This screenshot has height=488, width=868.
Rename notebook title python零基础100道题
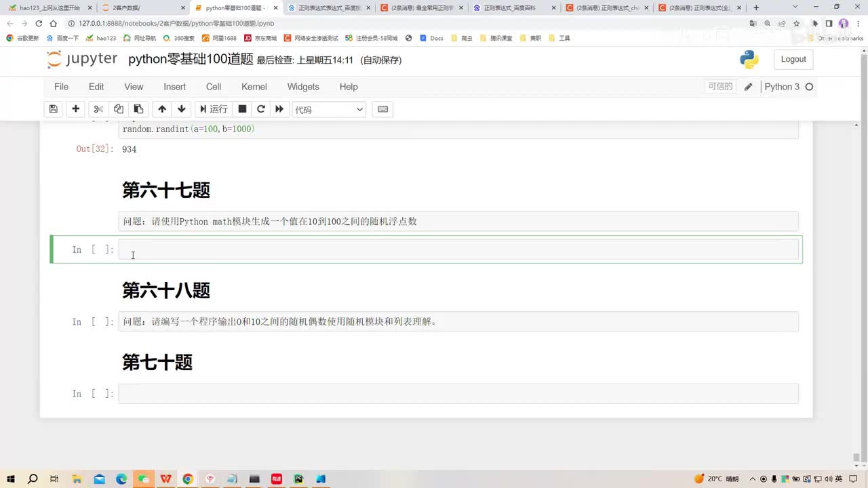(x=191, y=60)
